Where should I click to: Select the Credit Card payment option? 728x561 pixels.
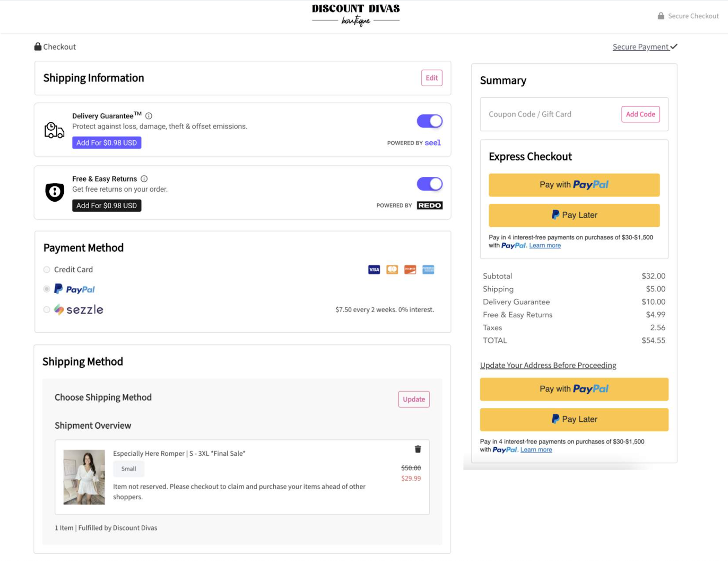47,270
